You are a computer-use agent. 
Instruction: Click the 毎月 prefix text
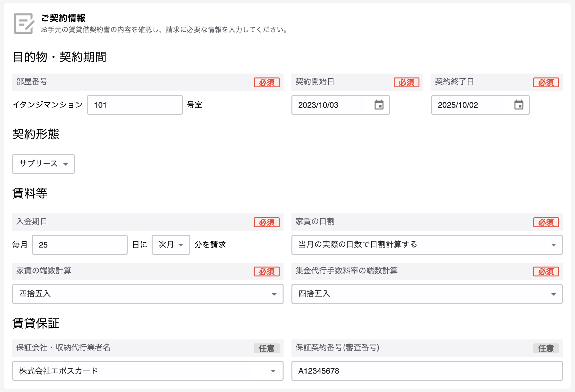20,245
